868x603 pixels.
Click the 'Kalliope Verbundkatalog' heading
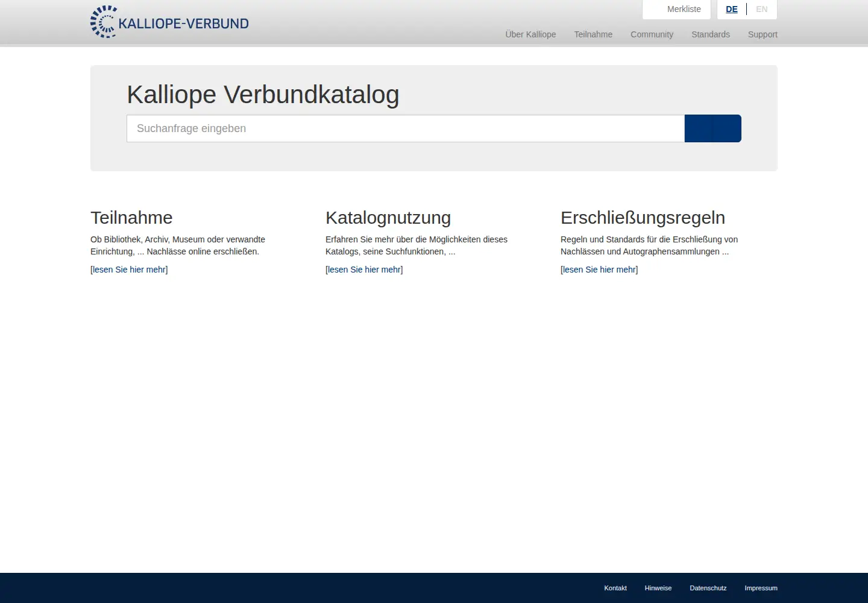(x=263, y=95)
